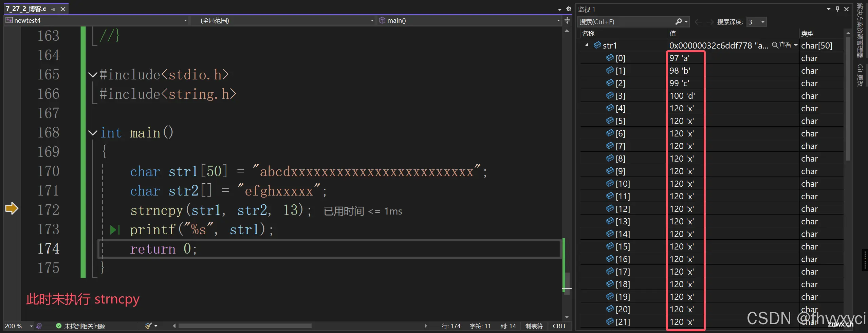Click editor horizontal scroll right arrow
868x333 pixels.
click(426, 326)
